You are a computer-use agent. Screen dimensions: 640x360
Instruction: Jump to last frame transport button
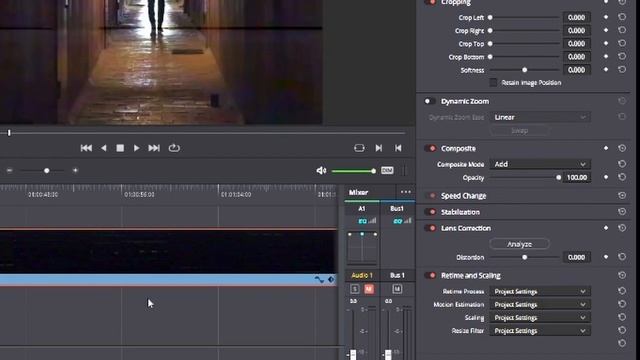tap(154, 148)
